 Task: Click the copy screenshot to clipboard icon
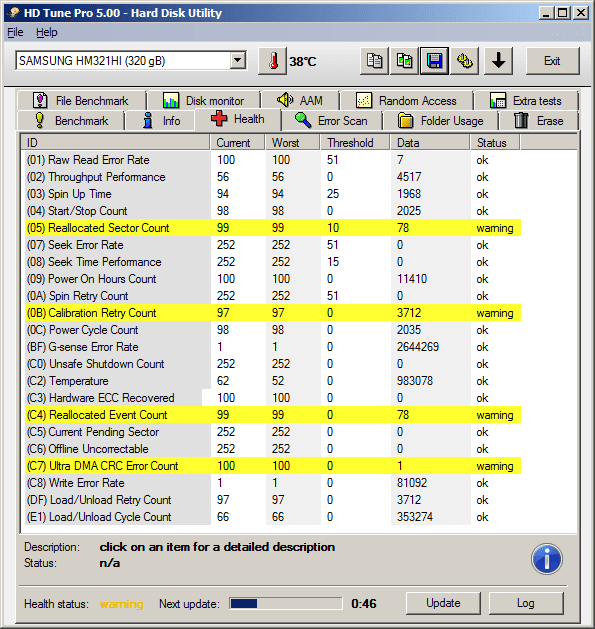(404, 61)
